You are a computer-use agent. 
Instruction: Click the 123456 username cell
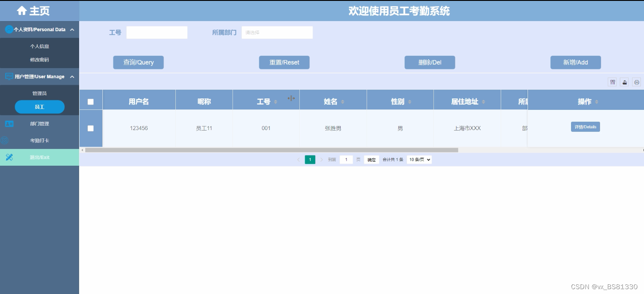tap(139, 128)
